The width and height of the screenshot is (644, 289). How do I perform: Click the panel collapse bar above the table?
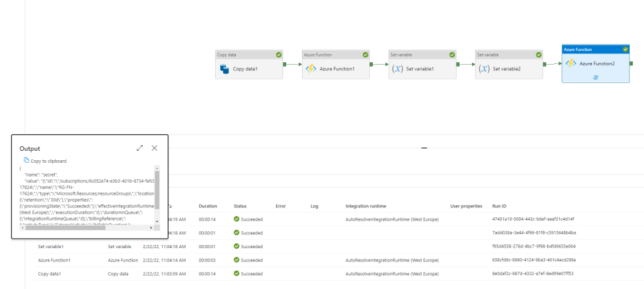click(424, 148)
